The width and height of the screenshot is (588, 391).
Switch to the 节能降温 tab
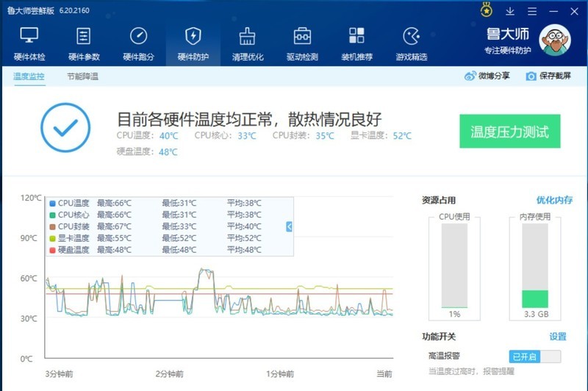[82, 76]
